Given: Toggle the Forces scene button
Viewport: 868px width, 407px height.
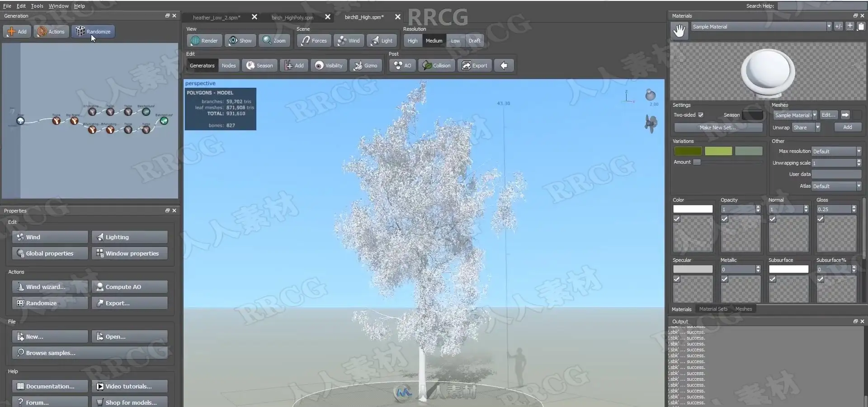Looking at the screenshot, I should pyautogui.click(x=314, y=41).
